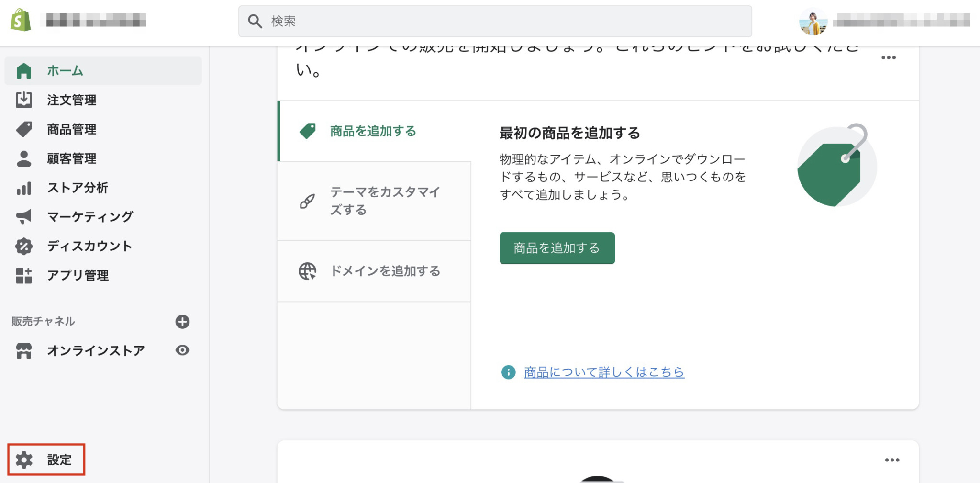
Task: Select ディスカウント in the sidebar
Action: tap(89, 246)
